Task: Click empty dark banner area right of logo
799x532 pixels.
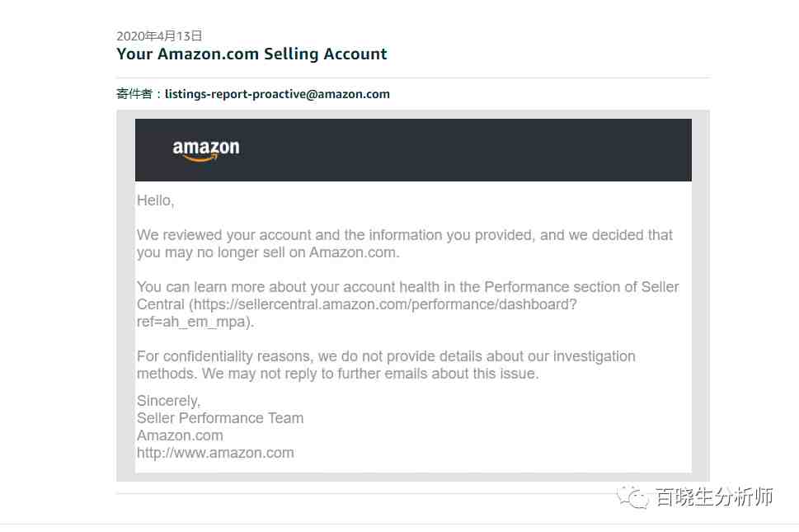Action: click(458, 150)
